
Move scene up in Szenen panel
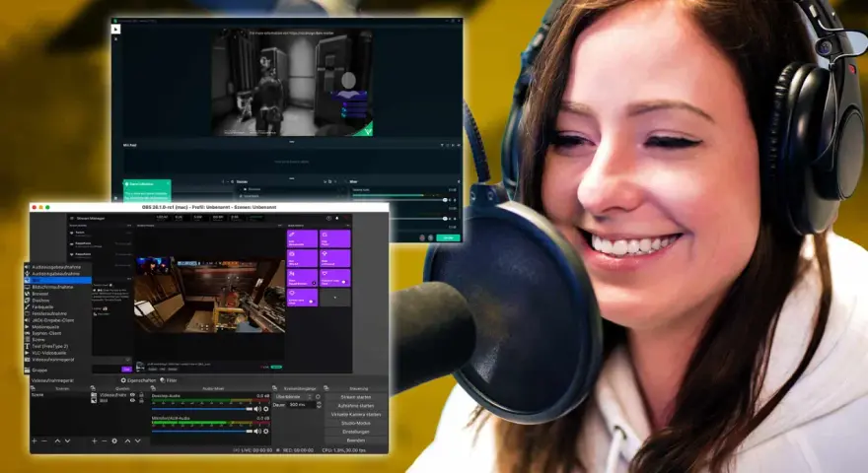57,440
